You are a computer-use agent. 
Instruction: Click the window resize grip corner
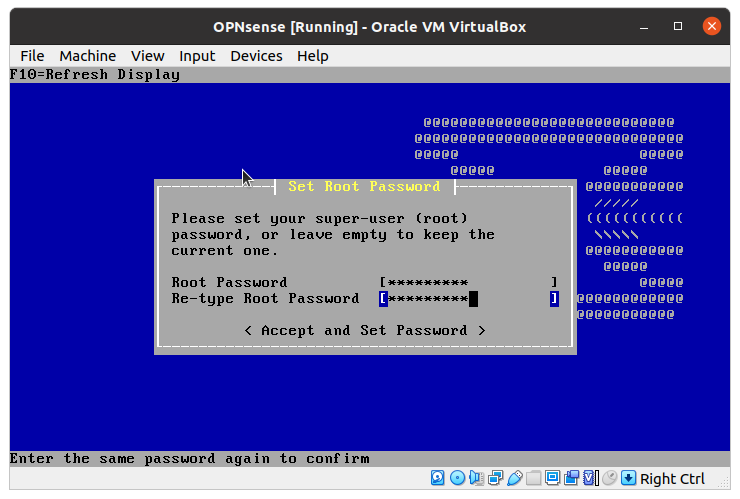[723, 483]
